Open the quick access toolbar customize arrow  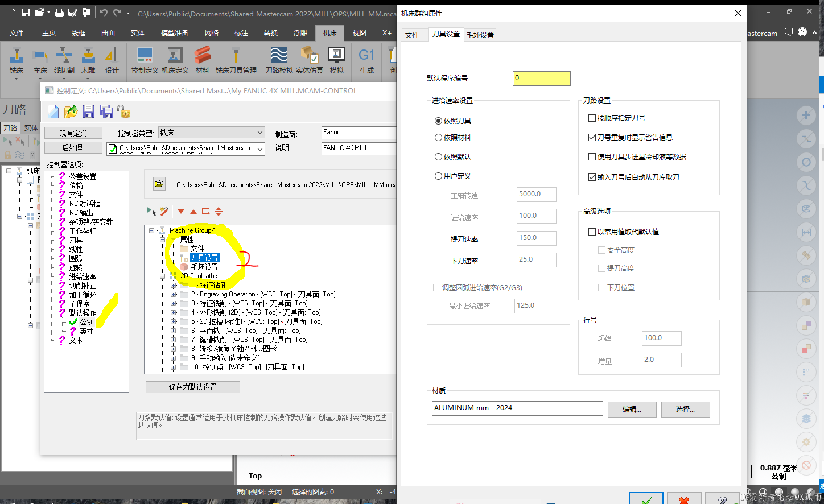point(129,13)
